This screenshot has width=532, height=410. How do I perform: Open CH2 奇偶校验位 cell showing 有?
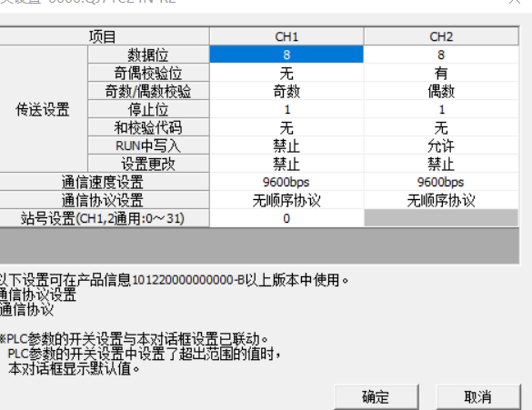pos(441,73)
